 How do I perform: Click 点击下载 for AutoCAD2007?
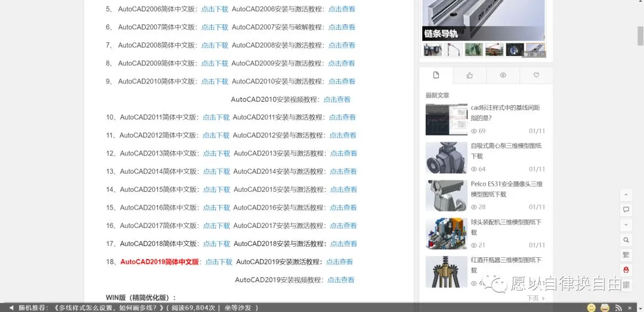215,27
